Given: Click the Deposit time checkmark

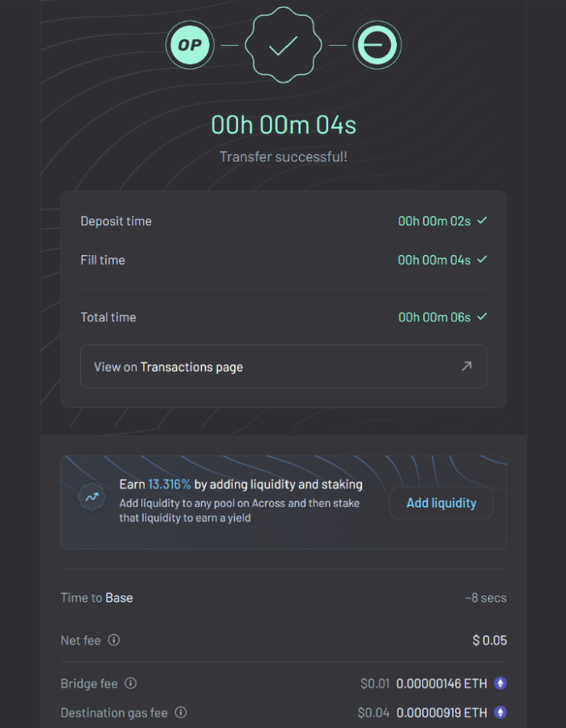Looking at the screenshot, I should tap(482, 220).
